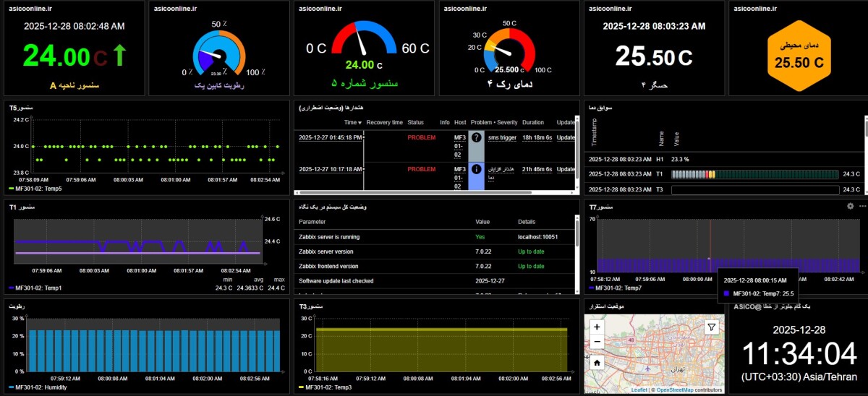Click Up to date beside Zabbix server version
Image resolution: width=868 pixels, height=396 pixels.
531,251
